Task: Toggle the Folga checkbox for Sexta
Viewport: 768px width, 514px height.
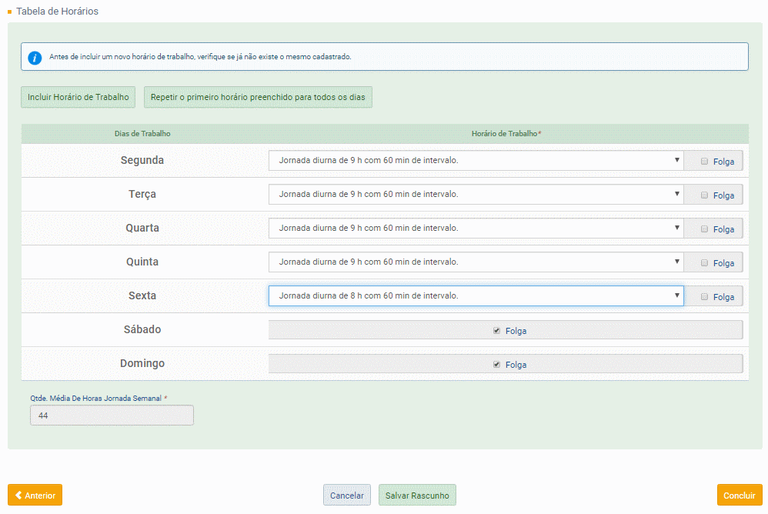Action: [704, 297]
